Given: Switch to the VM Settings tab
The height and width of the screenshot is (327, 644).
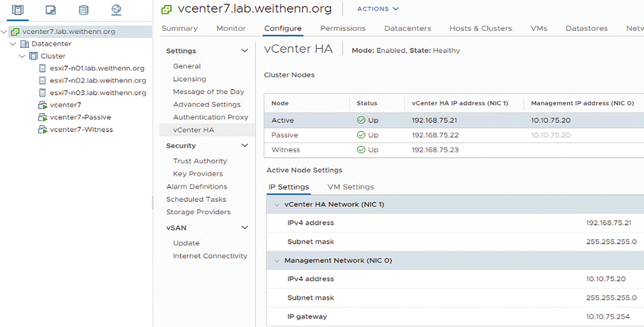Looking at the screenshot, I should pyautogui.click(x=350, y=187).
